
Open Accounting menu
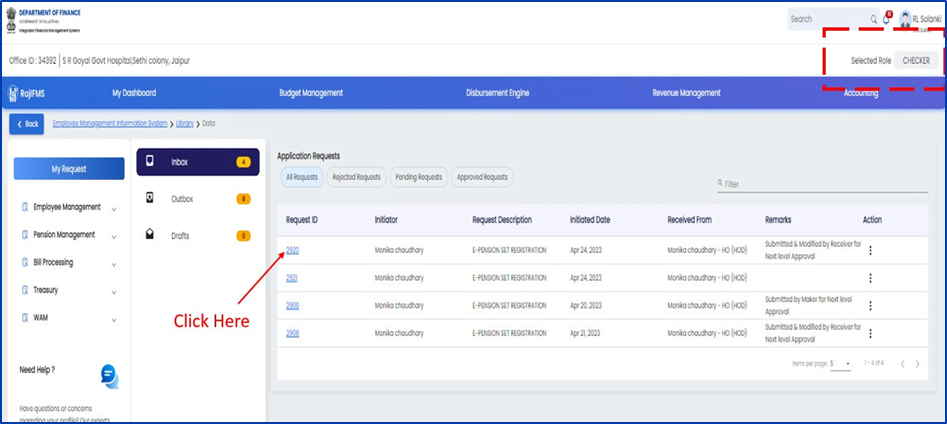(861, 94)
